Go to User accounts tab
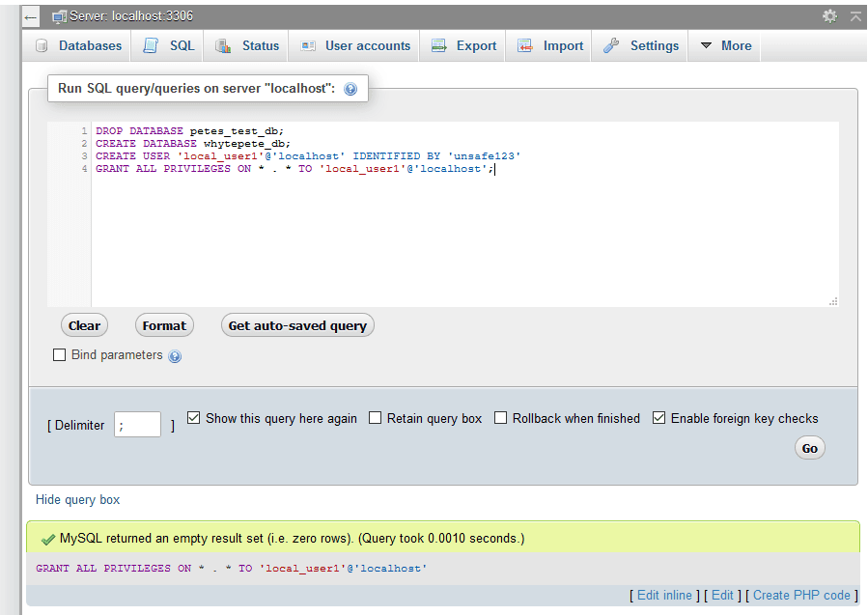 pos(355,45)
